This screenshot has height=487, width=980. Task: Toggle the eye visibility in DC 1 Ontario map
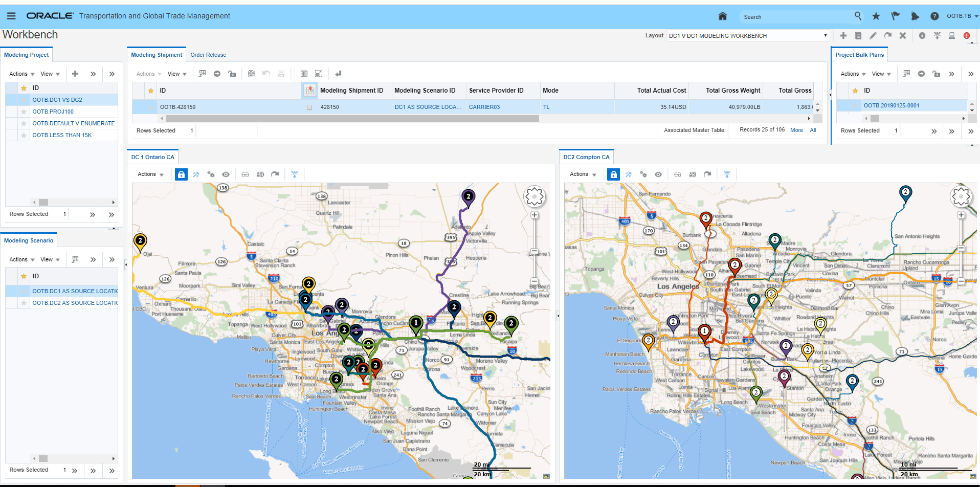(226, 174)
